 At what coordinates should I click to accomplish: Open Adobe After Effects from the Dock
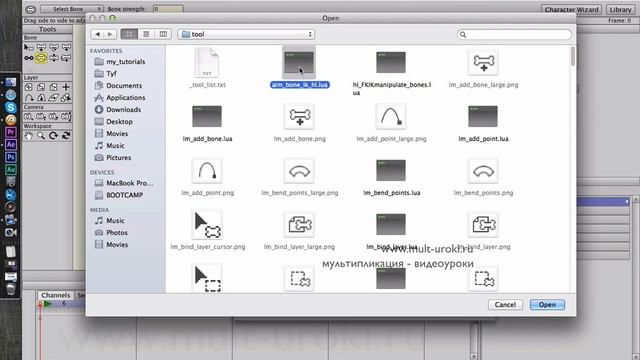coord(11,144)
